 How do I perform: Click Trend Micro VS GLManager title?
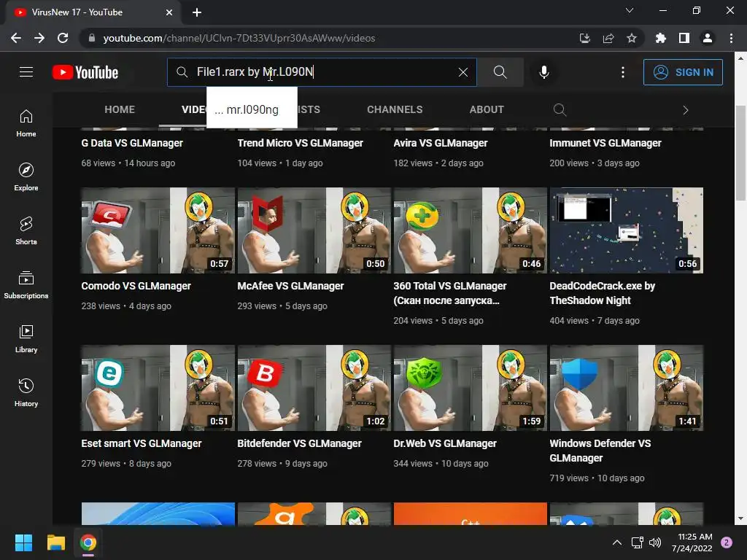tap(300, 143)
